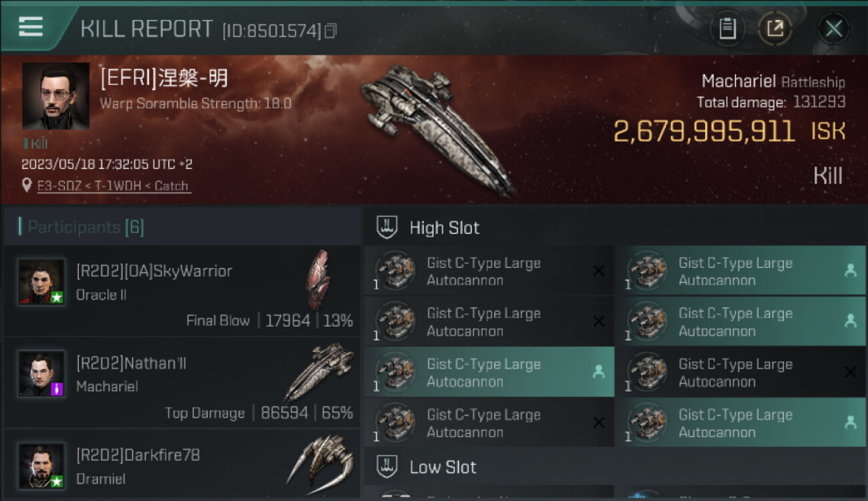Open the hamburger menu
The height and width of the screenshot is (501, 868).
[x=31, y=27]
